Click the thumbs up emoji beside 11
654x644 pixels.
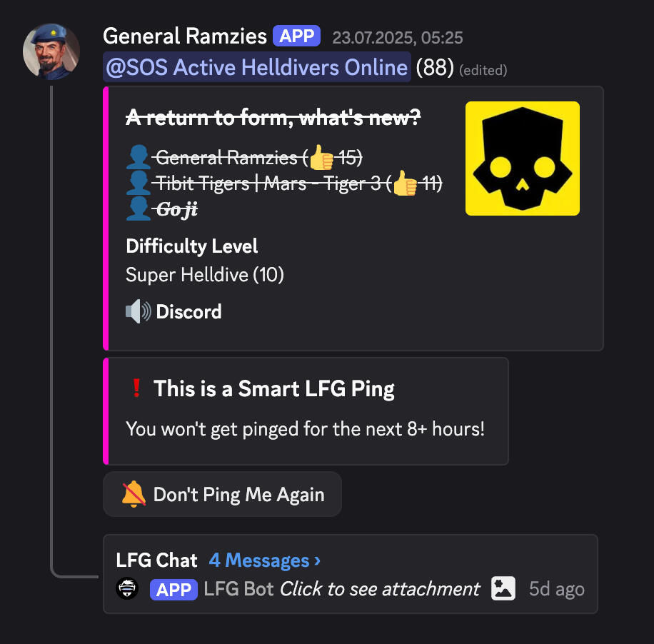pyautogui.click(x=405, y=183)
